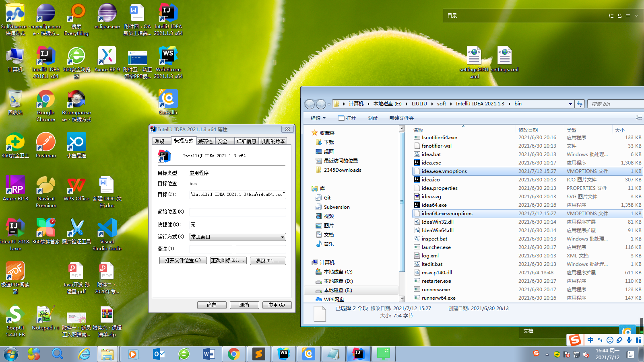Switch to 以前的版本 tab
Viewport: 644px width, 362px height.
click(273, 141)
